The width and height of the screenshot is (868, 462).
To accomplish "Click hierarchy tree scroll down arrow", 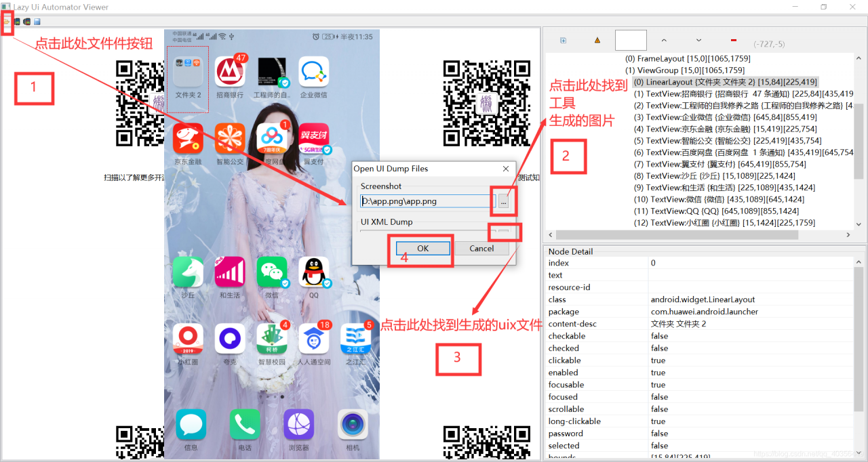I will coord(859,224).
